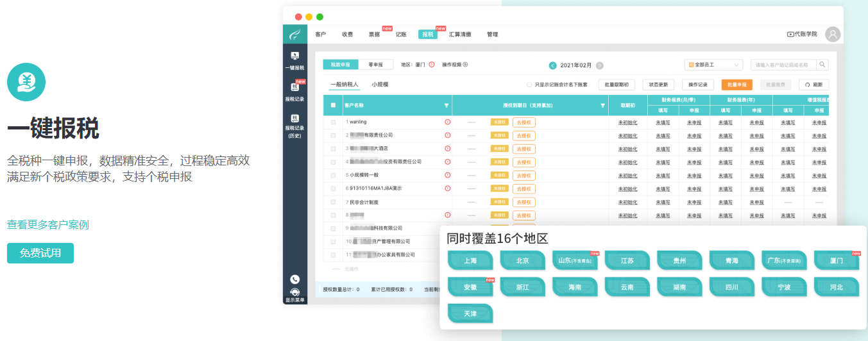The width and height of the screenshot is (868, 341).
Task: Click the search magnifier icon
Action: [822, 65]
